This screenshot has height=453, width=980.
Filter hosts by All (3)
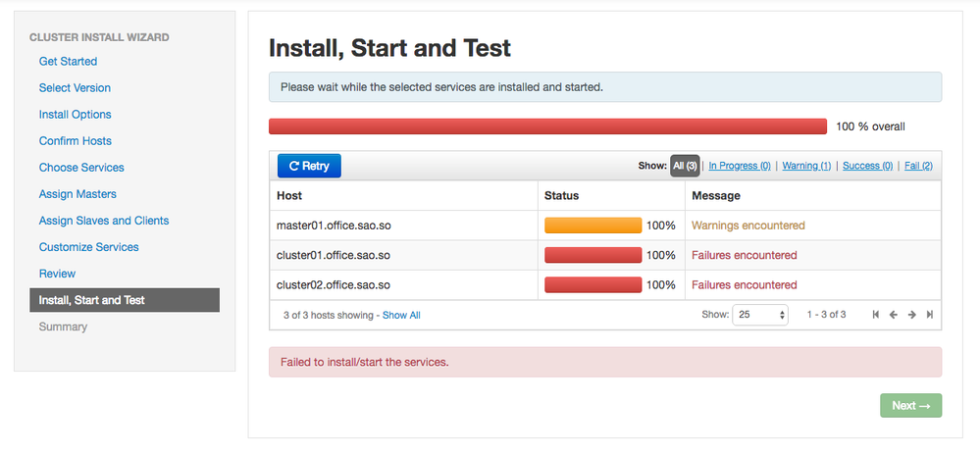685,166
